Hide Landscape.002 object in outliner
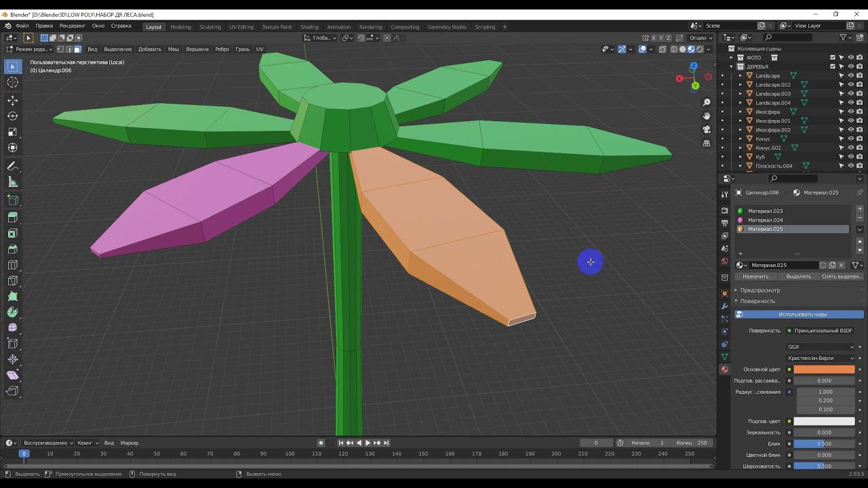The width and height of the screenshot is (868, 488). click(850, 85)
